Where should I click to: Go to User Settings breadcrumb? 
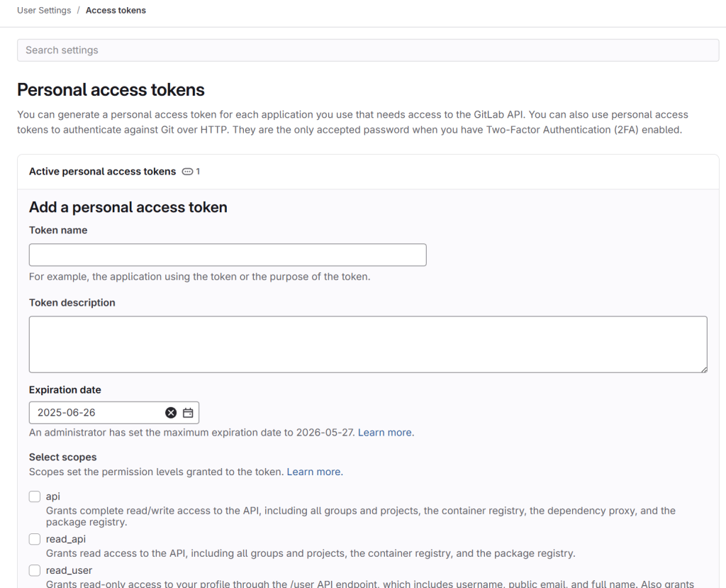44,10
